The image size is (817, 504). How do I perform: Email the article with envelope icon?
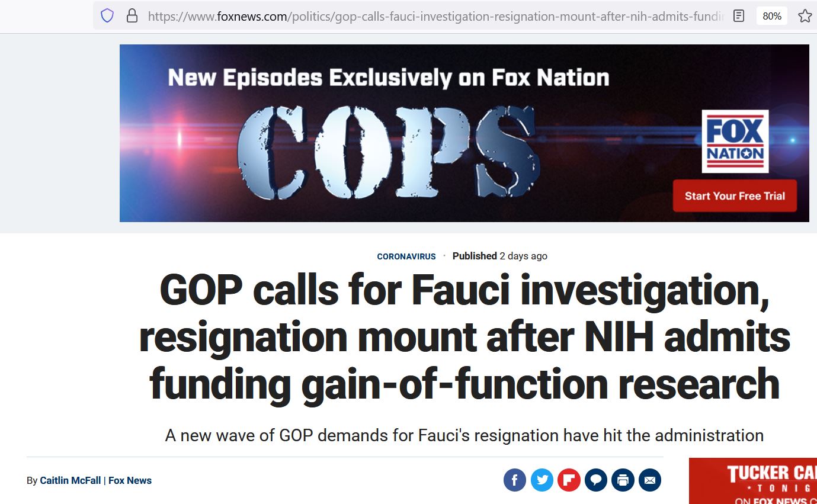[650, 480]
